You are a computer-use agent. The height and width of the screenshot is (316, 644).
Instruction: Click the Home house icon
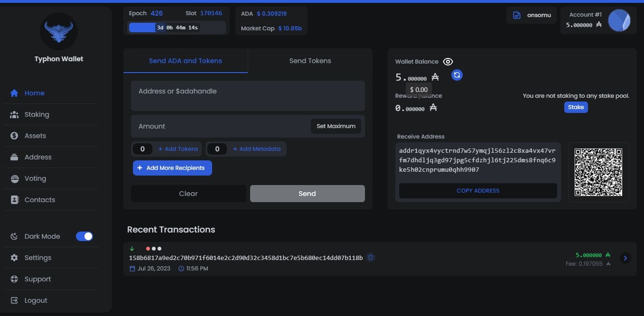tap(14, 93)
